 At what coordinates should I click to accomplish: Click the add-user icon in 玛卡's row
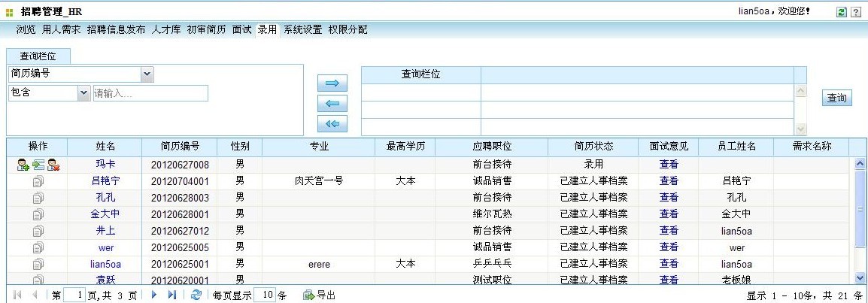(23, 165)
